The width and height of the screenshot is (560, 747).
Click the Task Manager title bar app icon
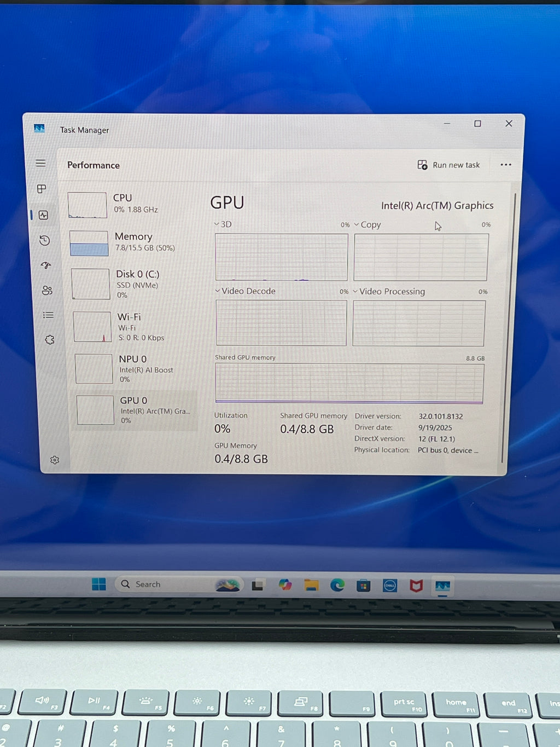pos(39,128)
